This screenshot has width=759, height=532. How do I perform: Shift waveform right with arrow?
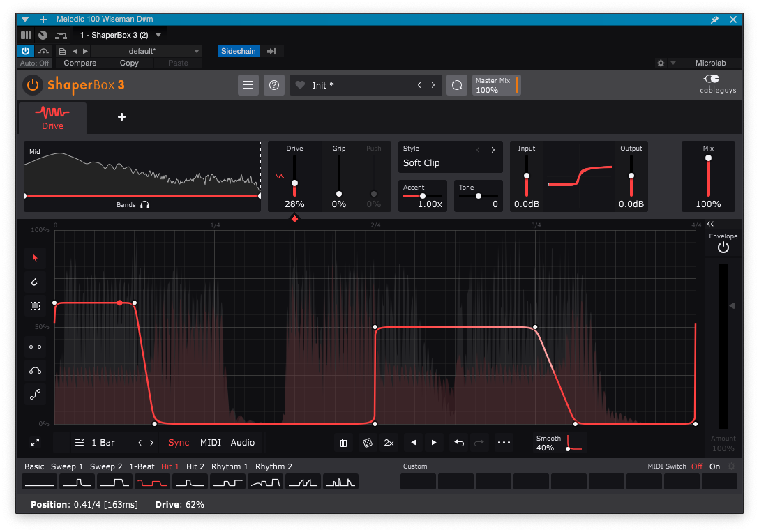pos(434,443)
